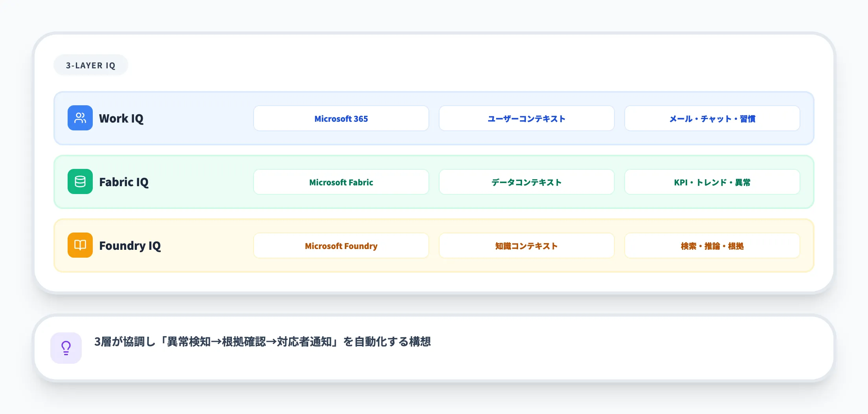Toggle the データコンテキスト chip
This screenshot has width=868, height=414.
tap(526, 182)
